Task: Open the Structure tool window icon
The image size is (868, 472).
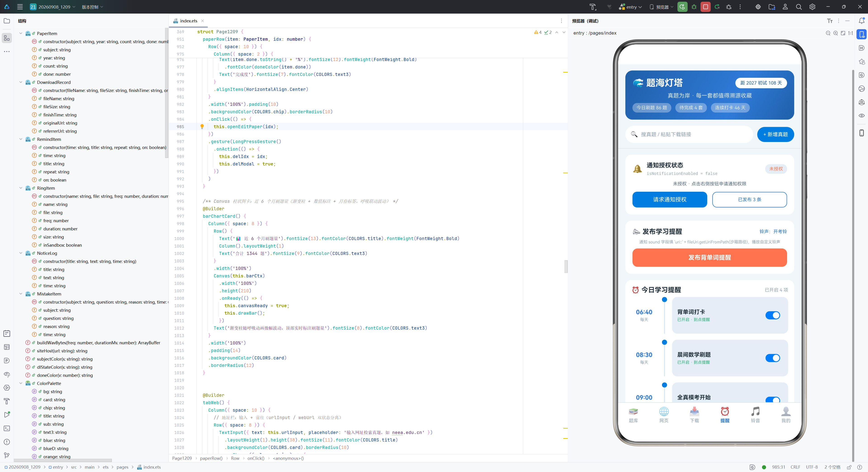Action: 7,38
